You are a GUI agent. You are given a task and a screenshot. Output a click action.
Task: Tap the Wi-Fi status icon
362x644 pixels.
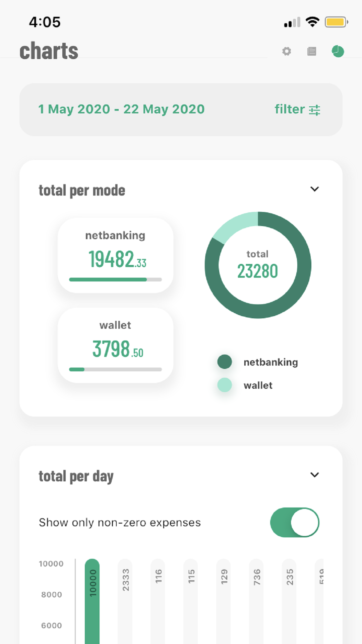312,22
